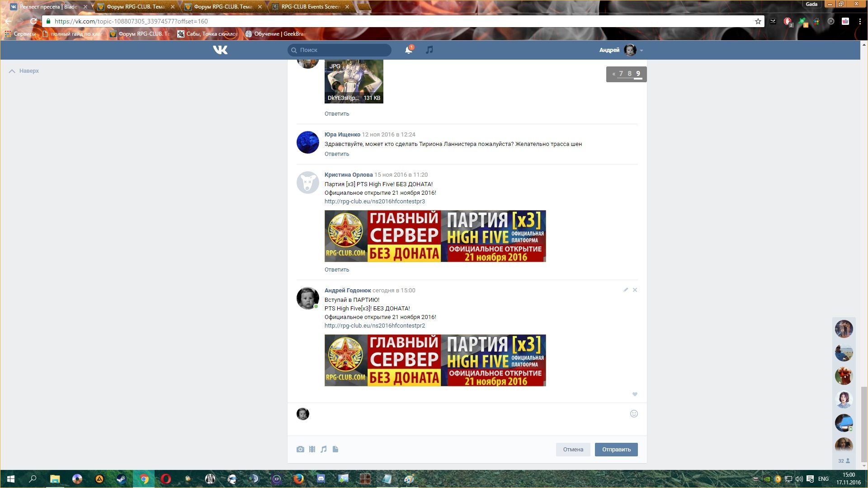Screen dimensions: 868x488
Task: Attach an audio file to the reply
Action: pos(324,449)
